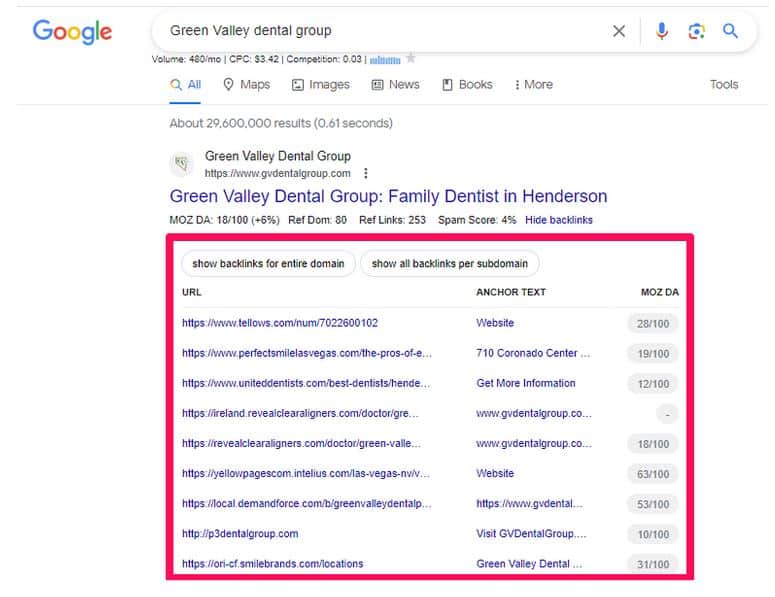Click the ANCHOR TEXT column header
775x597 pixels.
511,292
